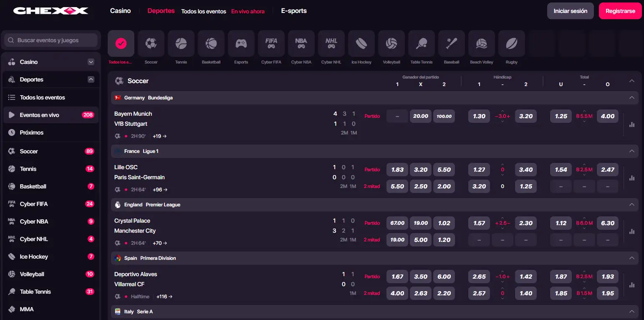
Task: Collapse the Deportes sidebar section
Action: click(91, 79)
